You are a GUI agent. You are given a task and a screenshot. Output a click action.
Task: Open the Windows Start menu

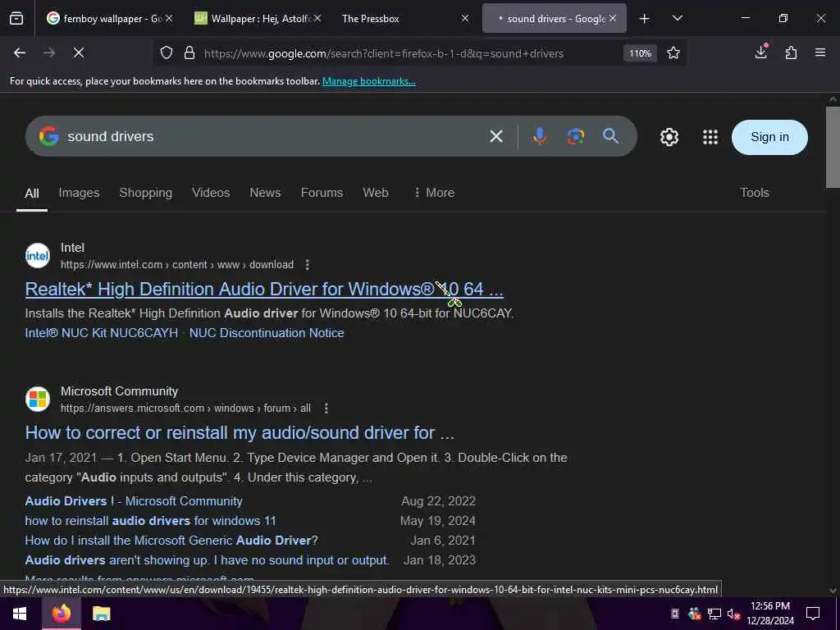coord(20,614)
